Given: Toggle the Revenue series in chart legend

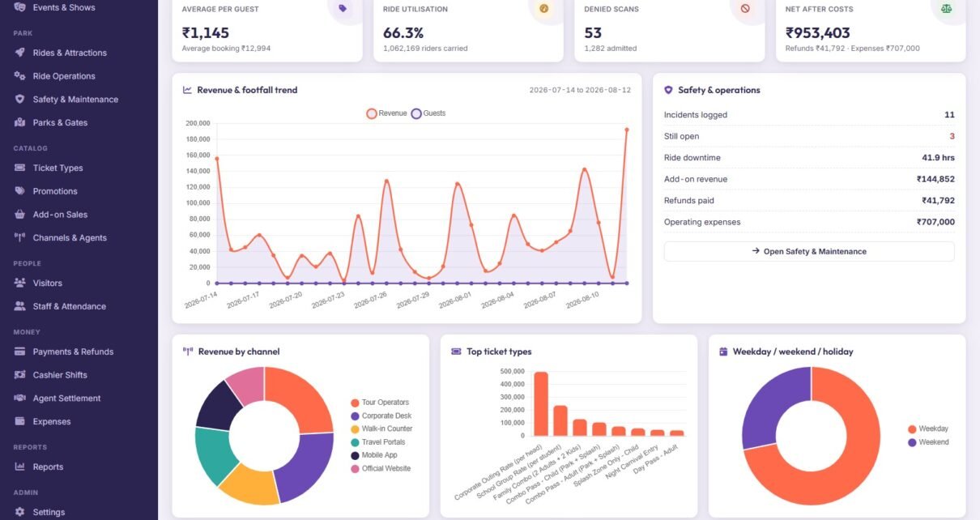Looking at the screenshot, I should pyautogui.click(x=386, y=113).
